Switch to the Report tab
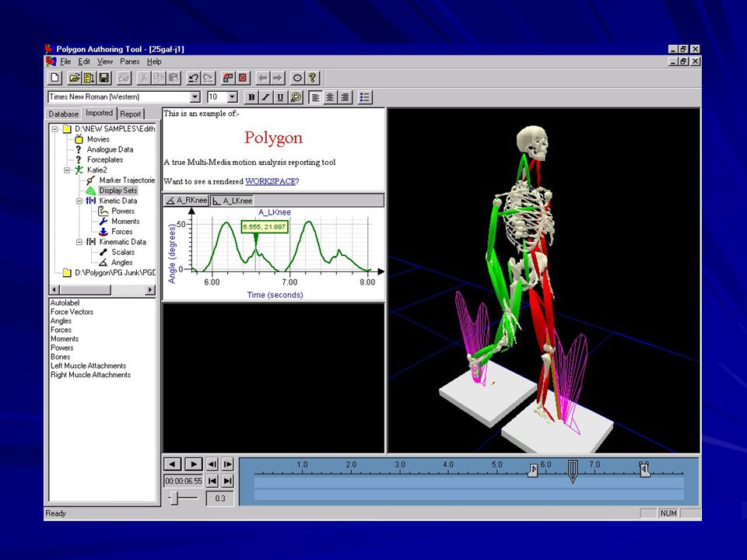 130,114
